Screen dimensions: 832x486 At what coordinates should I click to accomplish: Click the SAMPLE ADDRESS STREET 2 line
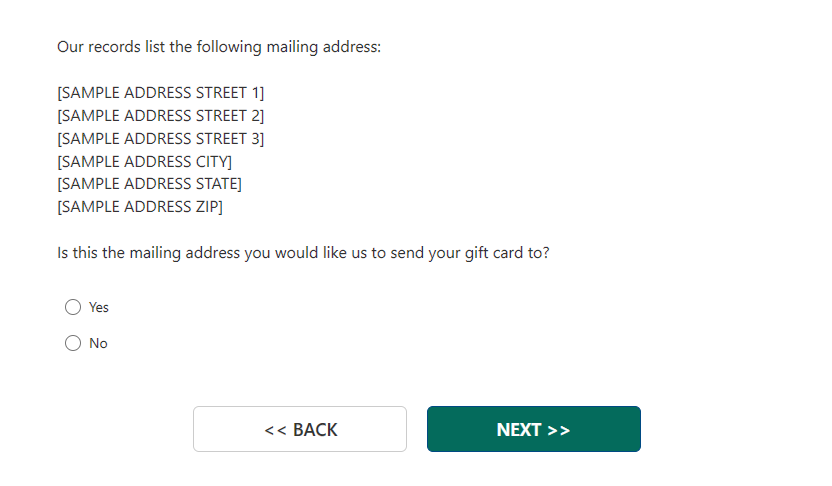coord(161,116)
